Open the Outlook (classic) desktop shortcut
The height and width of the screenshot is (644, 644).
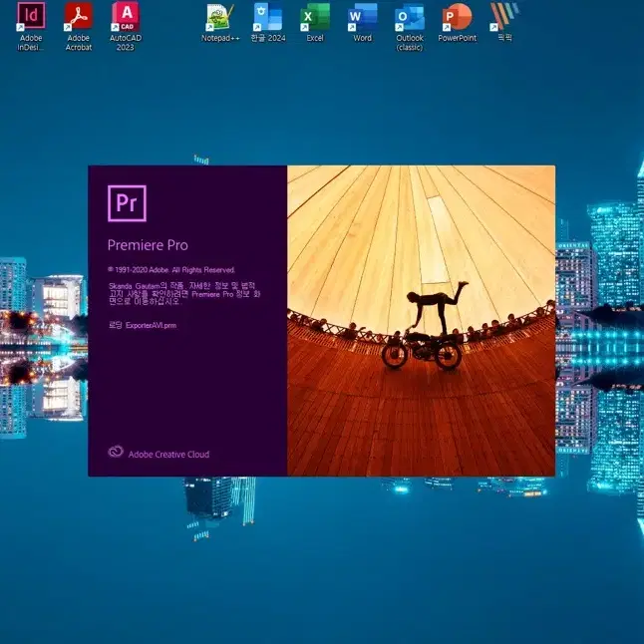(x=410, y=26)
